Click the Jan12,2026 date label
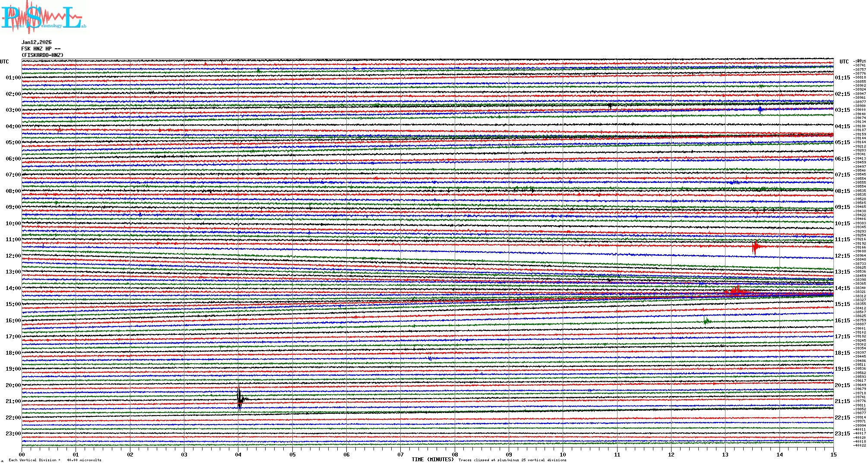Image resolution: width=868 pixels, height=466 pixels. point(37,42)
